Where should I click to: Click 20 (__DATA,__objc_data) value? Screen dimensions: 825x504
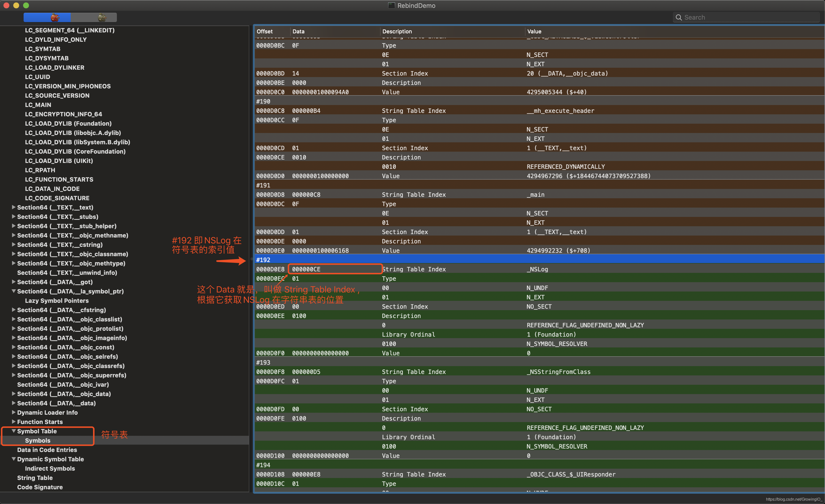[x=567, y=73]
